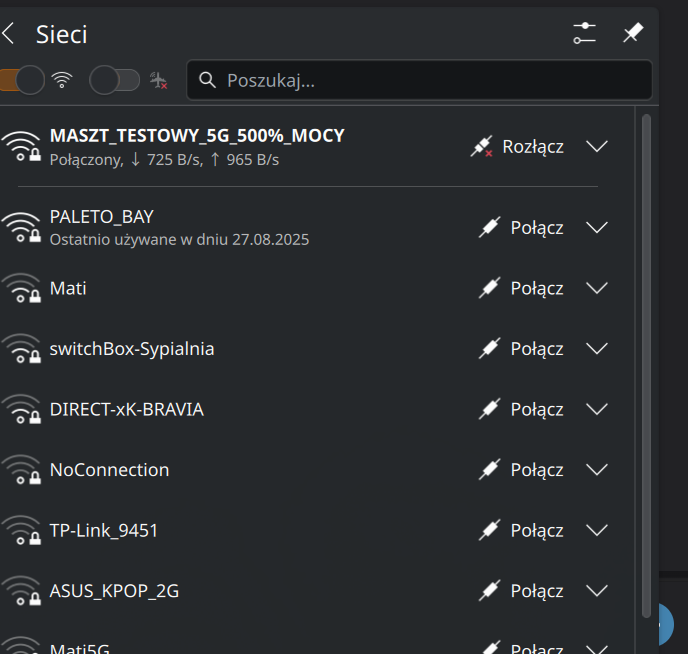The image size is (688, 654).
Task: Click the signal icon for TP-Link_9451
Action: pyautogui.click(x=20, y=530)
